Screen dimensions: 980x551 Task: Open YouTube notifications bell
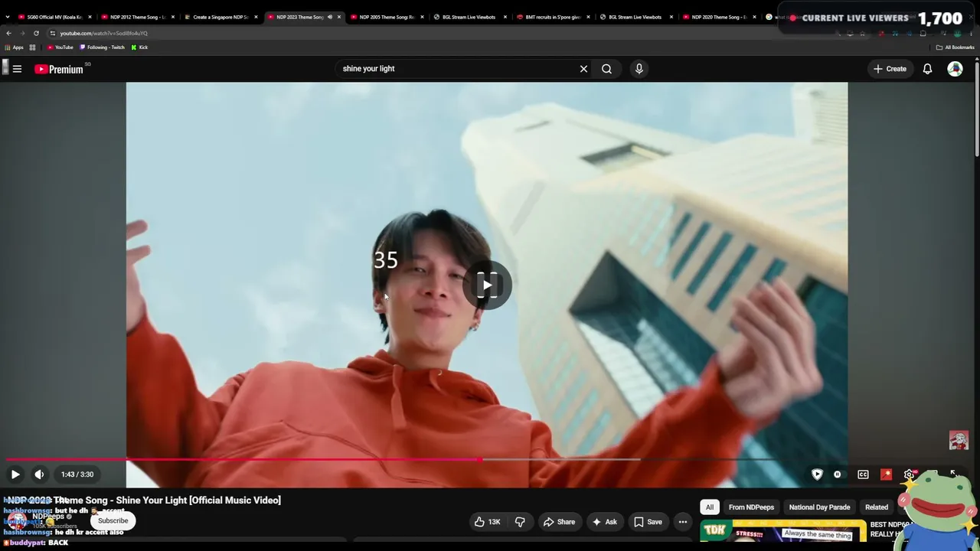pyautogui.click(x=927, y=69)
